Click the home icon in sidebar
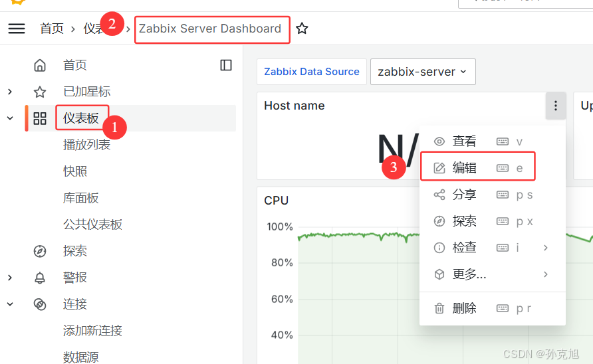This screenshot has height=364, width=593. (40, 65)
